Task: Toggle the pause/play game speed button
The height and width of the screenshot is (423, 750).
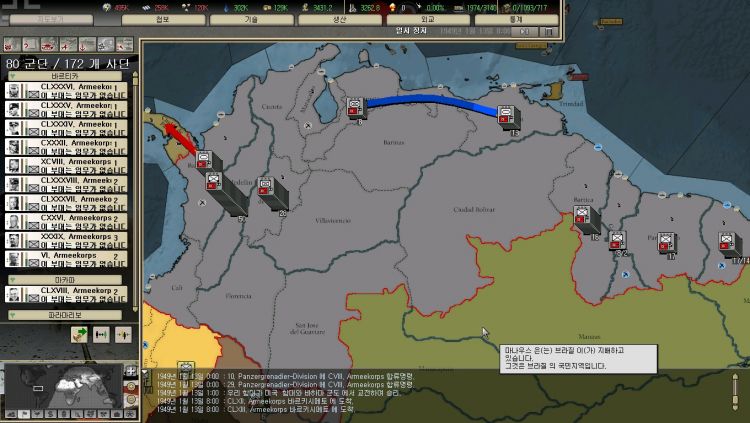Action: tap(525, 32)
